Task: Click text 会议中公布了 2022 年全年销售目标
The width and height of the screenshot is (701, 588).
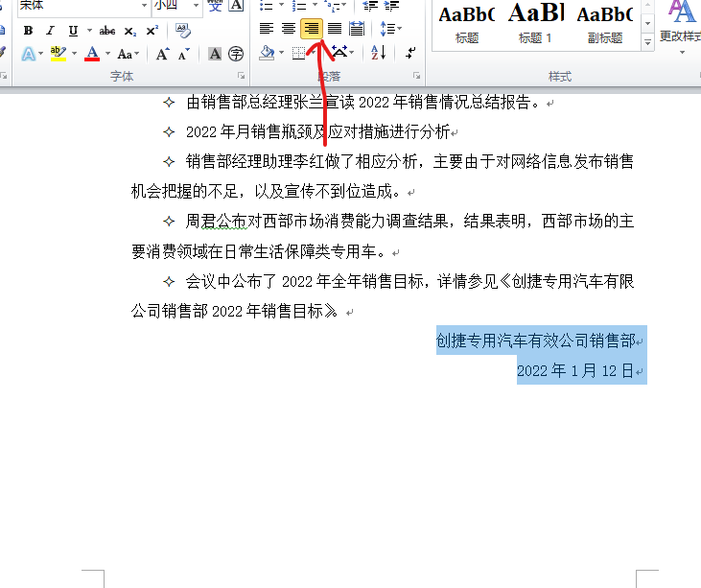Action: (305, 281)
